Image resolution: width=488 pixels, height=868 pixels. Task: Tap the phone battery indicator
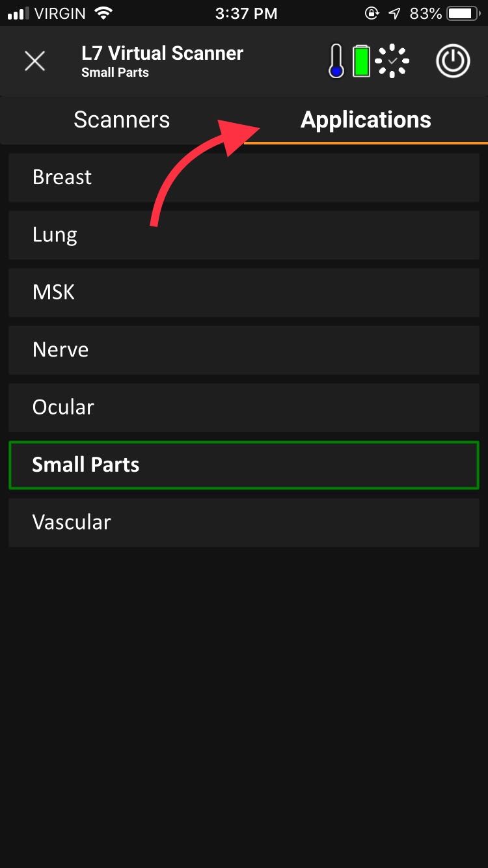coord(463,13)
